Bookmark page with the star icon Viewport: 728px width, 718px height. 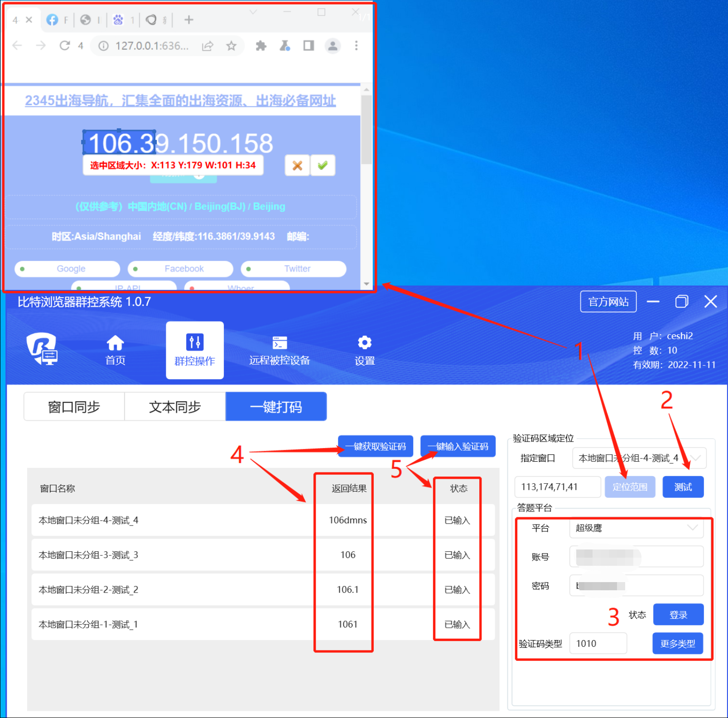coord(231,46)
